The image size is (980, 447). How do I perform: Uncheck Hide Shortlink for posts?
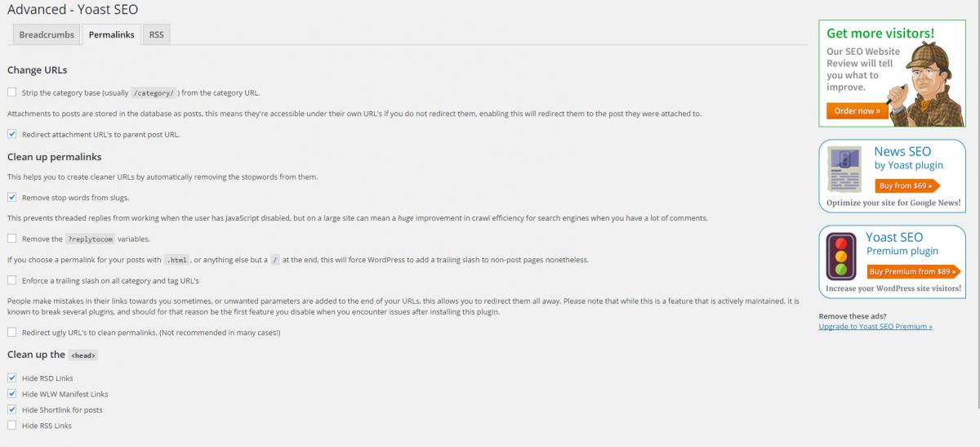click(x=11, y=409)
